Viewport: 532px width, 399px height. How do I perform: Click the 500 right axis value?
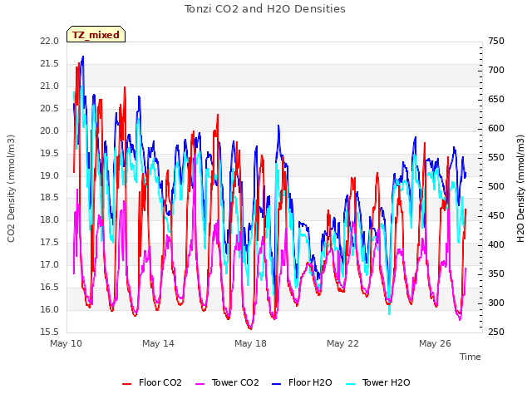coord(496,187)
